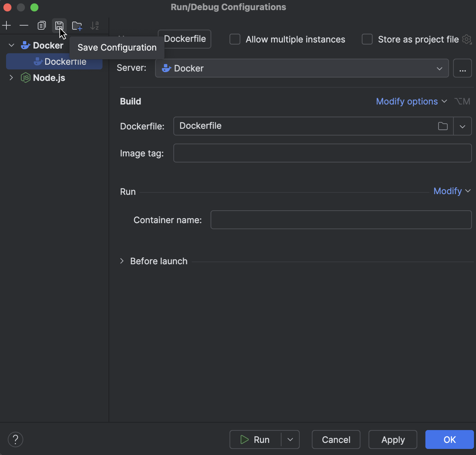Expand the Before launch section
476x455 pixels.
(122, 261)
